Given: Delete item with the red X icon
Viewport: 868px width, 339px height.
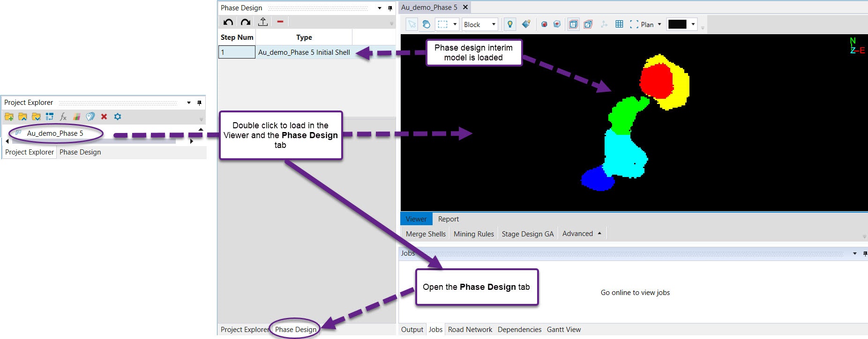Looking at the screenshot, I should (x=104, y=117).
